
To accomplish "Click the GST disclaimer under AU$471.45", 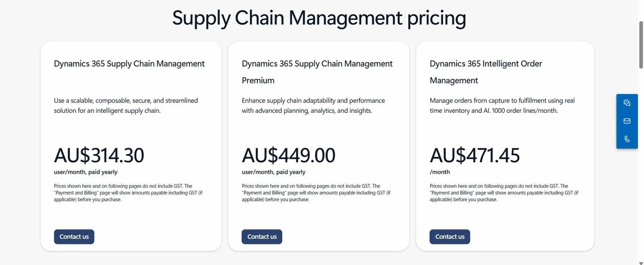I will click(504, 192).
